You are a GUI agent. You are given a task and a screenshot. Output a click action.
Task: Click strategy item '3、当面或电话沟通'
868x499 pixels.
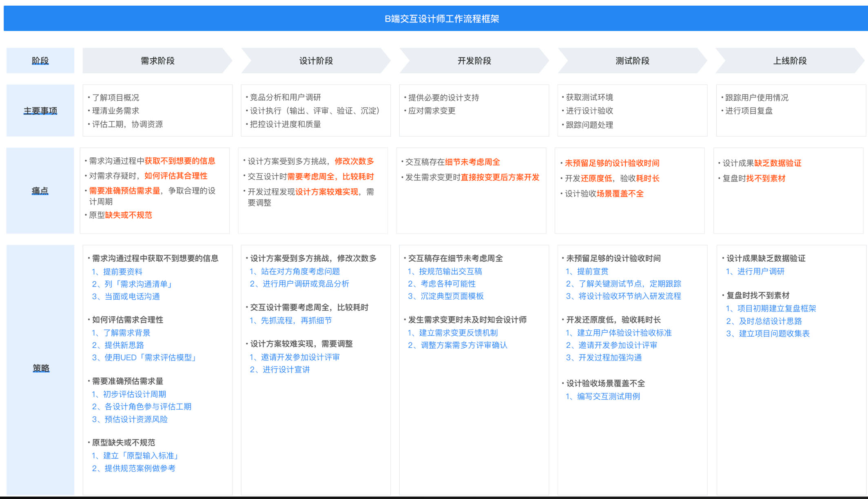[x=126, y=296]
